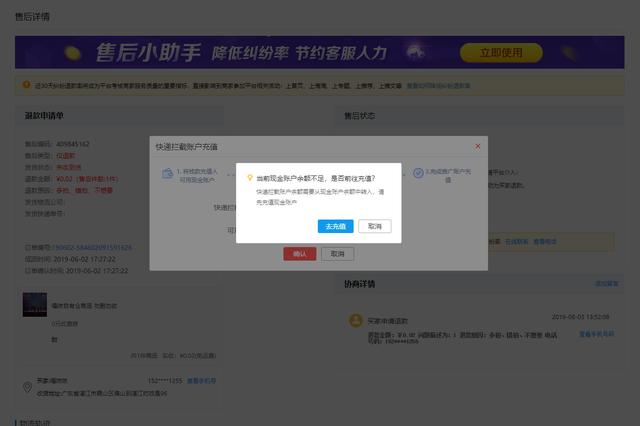Screen dimensions: 640x426
Task: Click the lightbulb warning icon in the prompt
Action: (x=249, y=177)
